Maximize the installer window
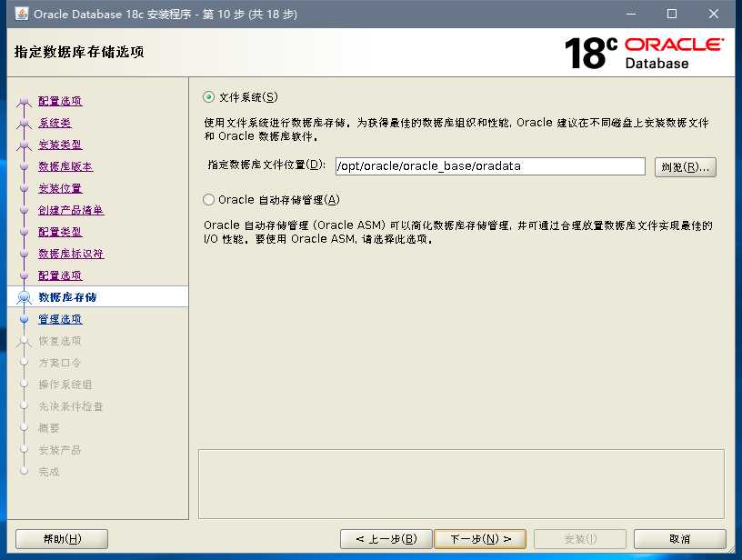 tap(671, 14)
